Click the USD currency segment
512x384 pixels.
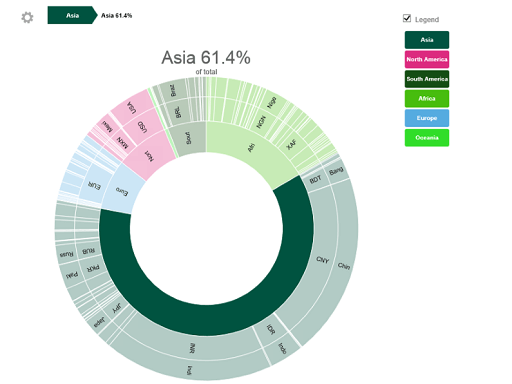(x=142, y=127)
